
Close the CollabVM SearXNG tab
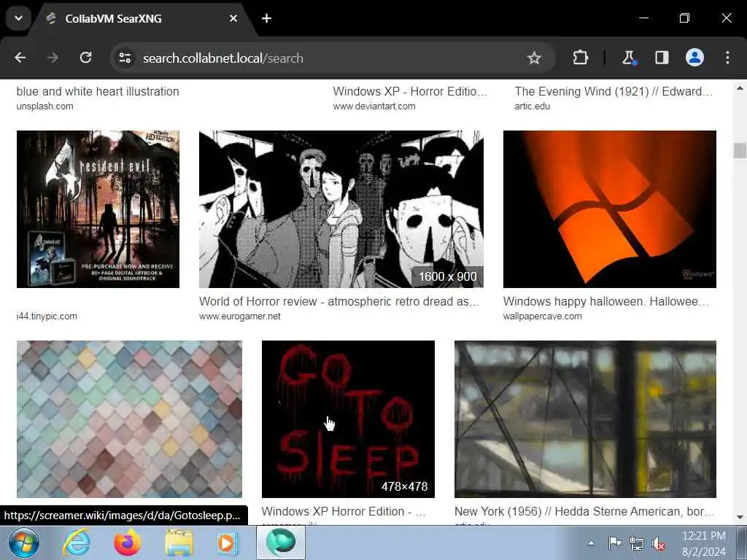tap(233, 18)
